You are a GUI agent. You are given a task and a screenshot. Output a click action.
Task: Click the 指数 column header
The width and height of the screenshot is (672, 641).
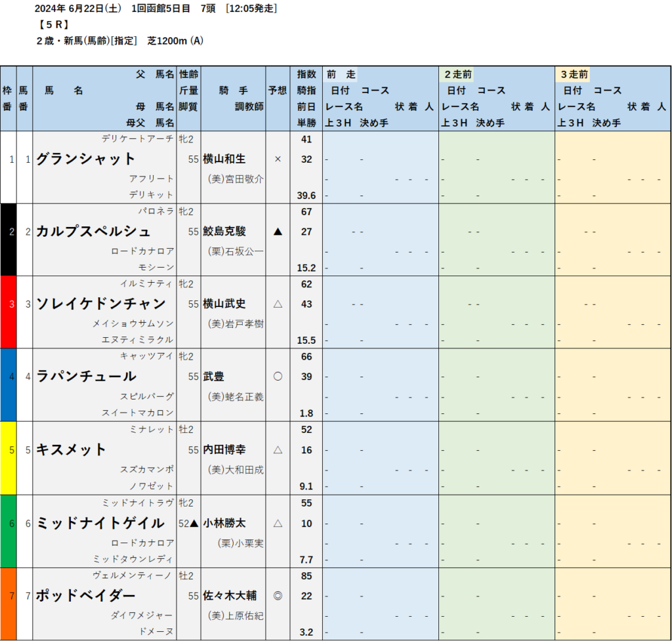pyautogui.click(x=306, y=74)
